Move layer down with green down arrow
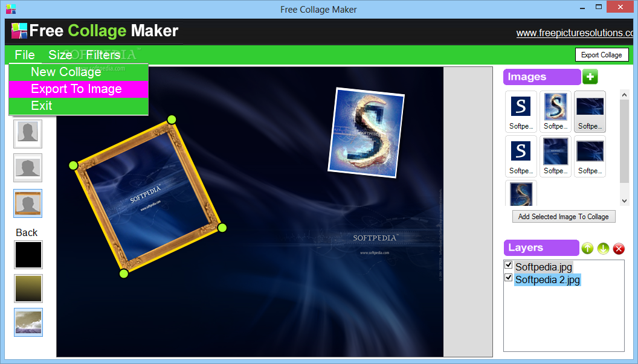Image resolution: width=638 pixels, height=364 pixels. [603, 248]
